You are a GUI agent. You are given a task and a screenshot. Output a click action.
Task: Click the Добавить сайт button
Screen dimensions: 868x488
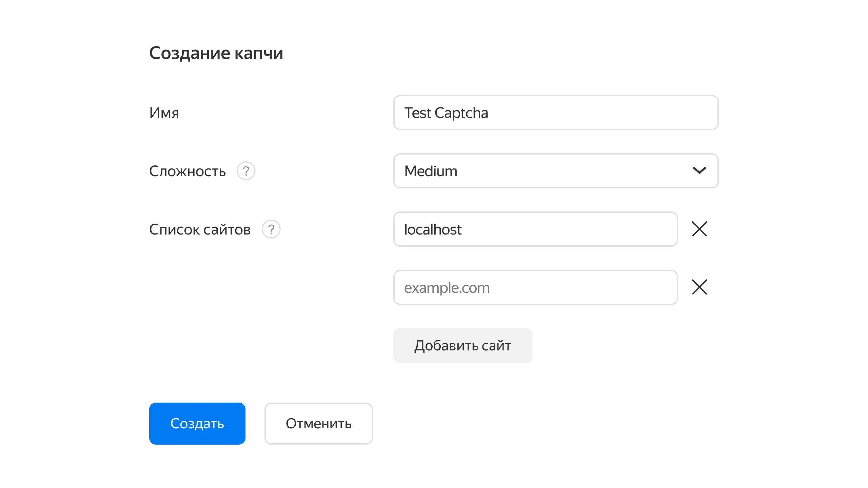tap(462, 346)
